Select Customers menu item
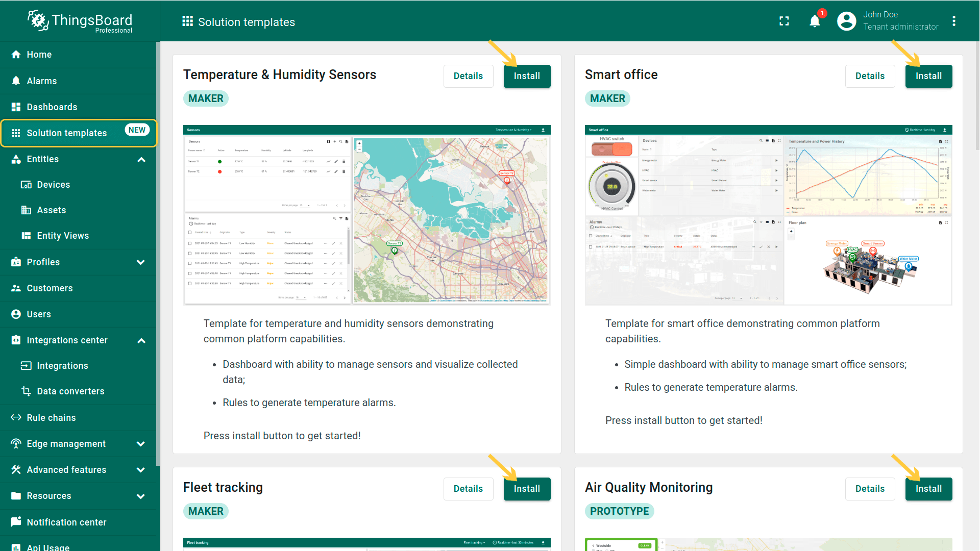Viewport: 980px width, 551px height. click(50, 288)
